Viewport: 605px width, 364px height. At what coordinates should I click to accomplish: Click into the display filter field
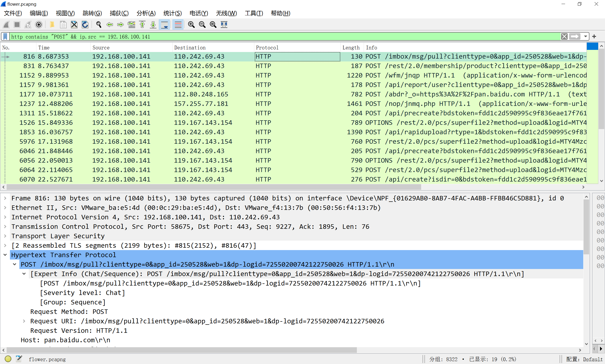[285, 37]
